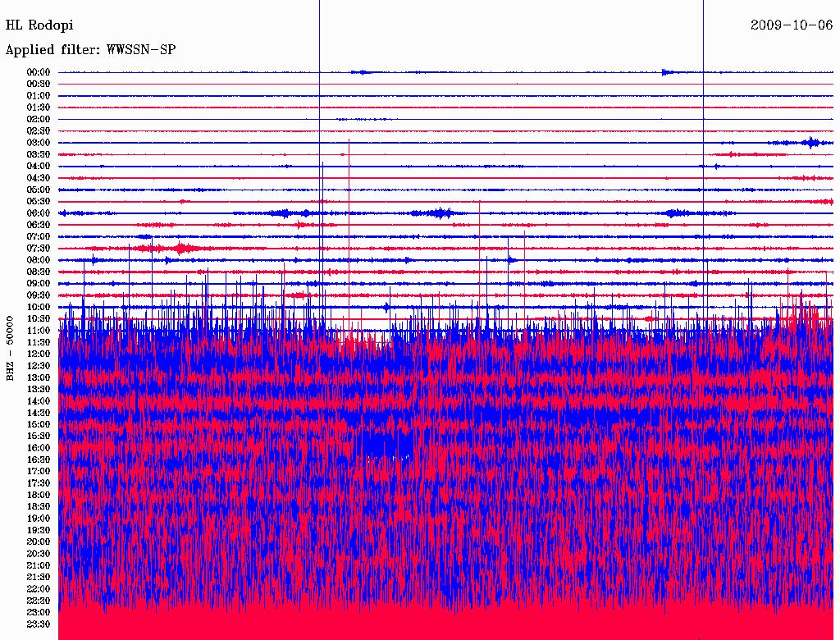Select the 18:30 time label
840x640 pixels.
coord(39,507)
